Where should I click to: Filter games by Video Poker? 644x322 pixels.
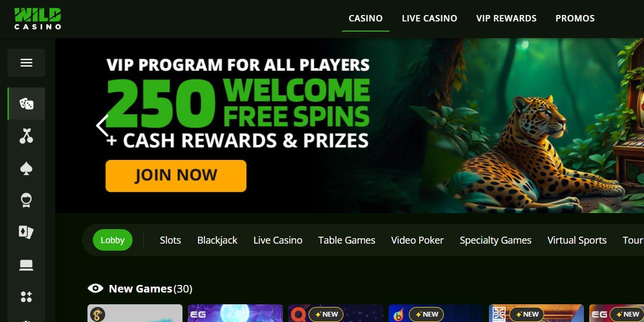tap(417, 240)
